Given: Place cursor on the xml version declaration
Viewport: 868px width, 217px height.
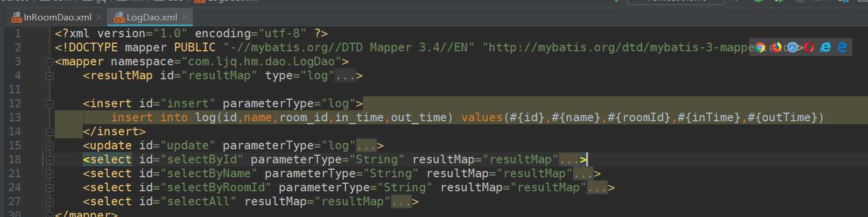Looking at the screenshot, I should coord(192,34).
